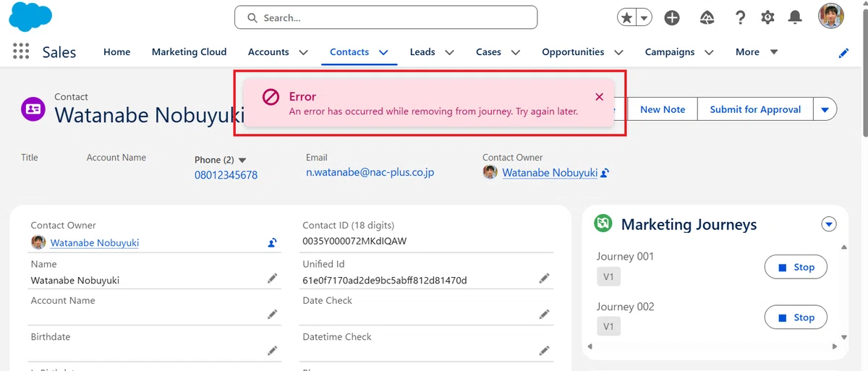The height and width of the screenshot is (371, 868).
Task: Edit the Name field pencil icon
Action: 272,278
